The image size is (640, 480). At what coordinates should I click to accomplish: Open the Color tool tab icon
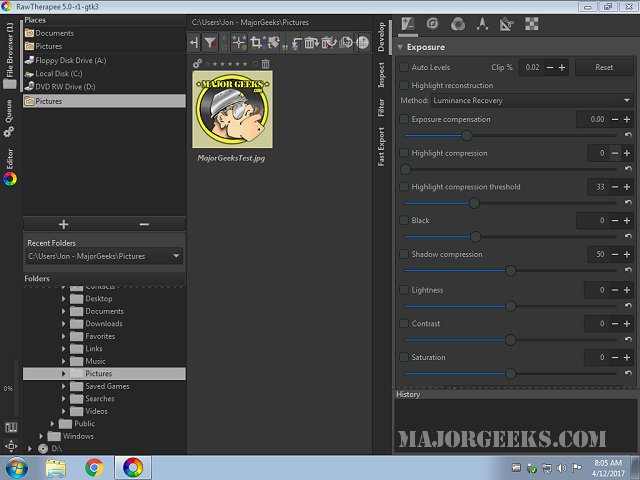click(458, 24)
